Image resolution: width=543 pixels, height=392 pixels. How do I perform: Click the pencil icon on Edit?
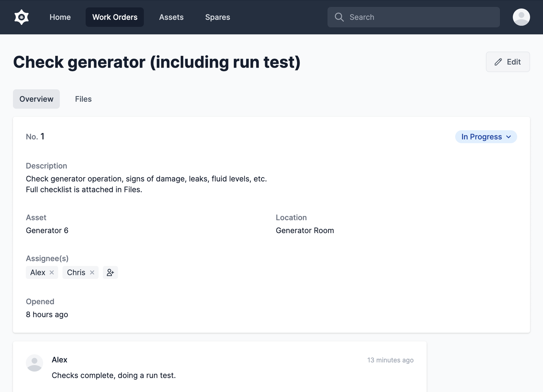[x=498, y=62]
